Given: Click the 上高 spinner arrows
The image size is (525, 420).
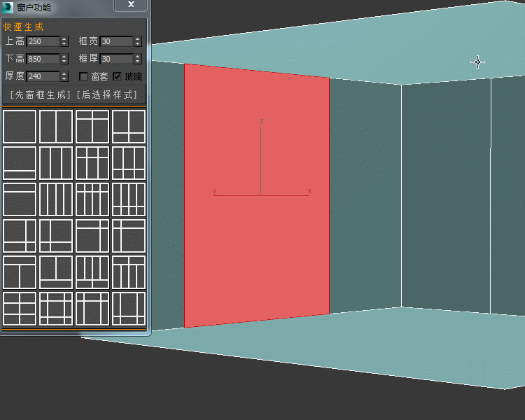Looking at the screenshot, I should coord(64,41).
